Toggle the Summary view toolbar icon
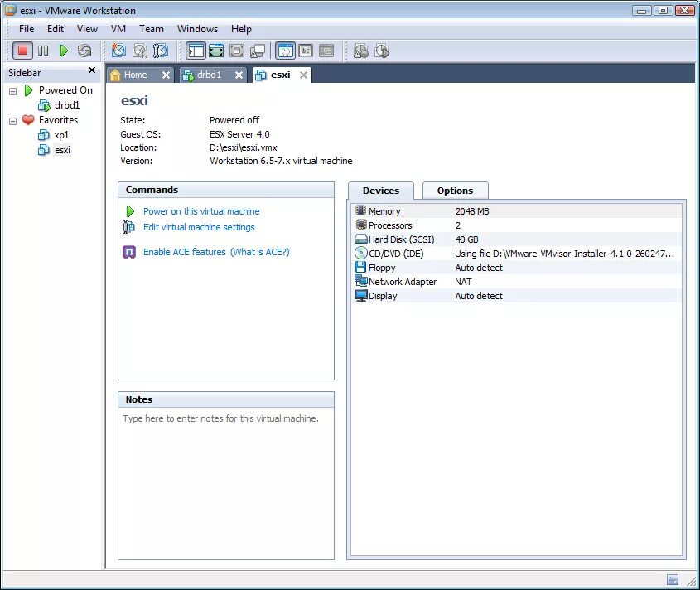This screenshot has height=590, width=700. [285, 51]
